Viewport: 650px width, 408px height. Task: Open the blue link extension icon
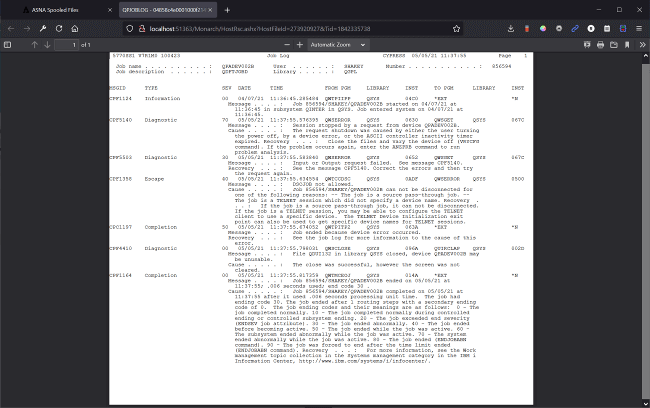(575, 29)
